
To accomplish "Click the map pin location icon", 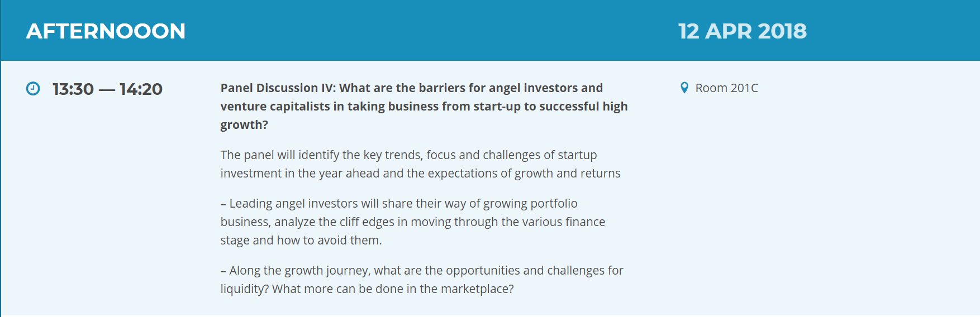I will [684, 88].
